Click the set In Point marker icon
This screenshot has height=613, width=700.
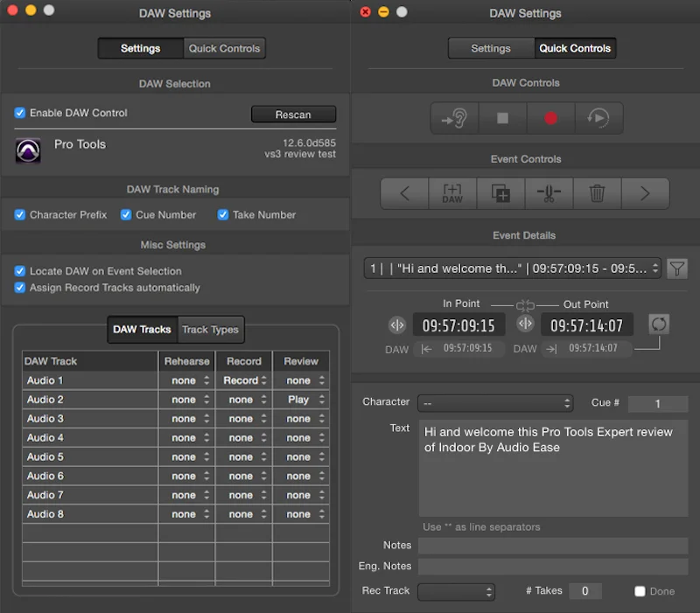(397, 324)
